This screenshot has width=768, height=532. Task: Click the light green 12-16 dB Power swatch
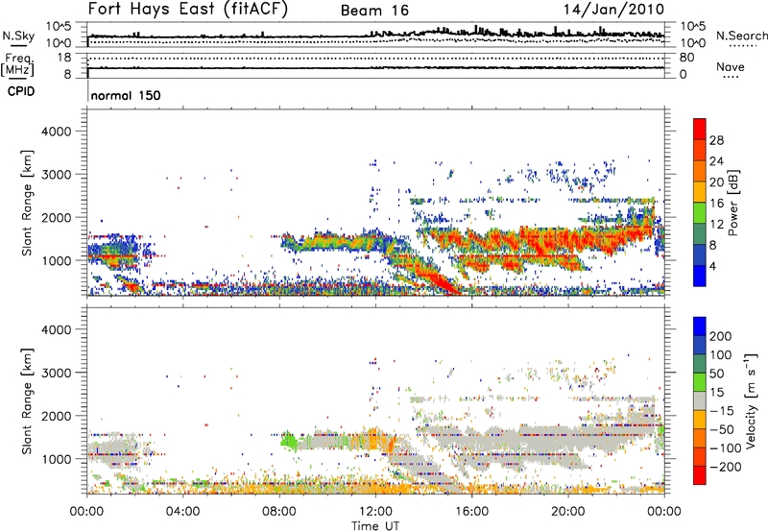tap(700, 213)
